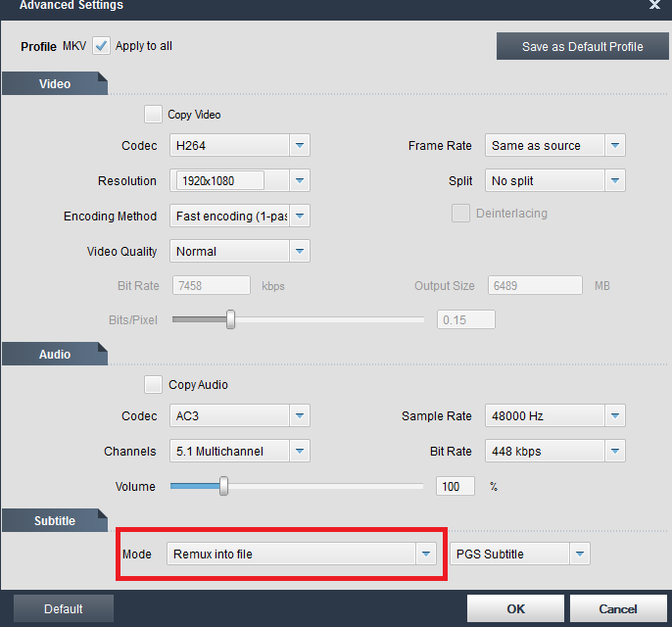672x627 pixels.
Task: Click the video Bit Rate 7458 field
Action: (212, 285)
